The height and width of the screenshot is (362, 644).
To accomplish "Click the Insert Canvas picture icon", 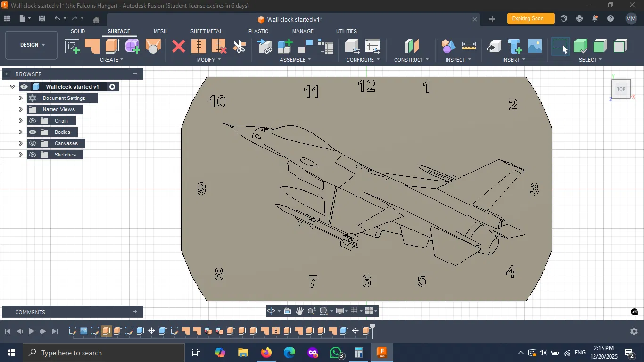I will 535,46.
